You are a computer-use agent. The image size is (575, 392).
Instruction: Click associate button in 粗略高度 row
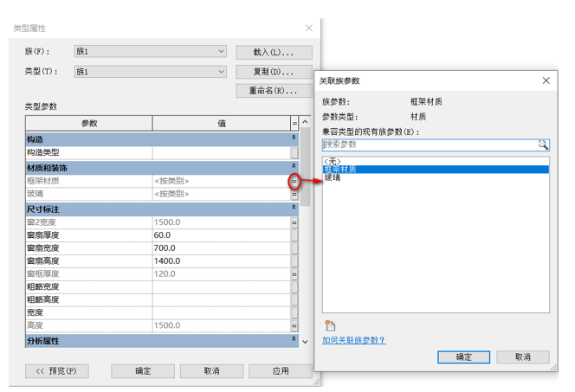click(294, 299)
